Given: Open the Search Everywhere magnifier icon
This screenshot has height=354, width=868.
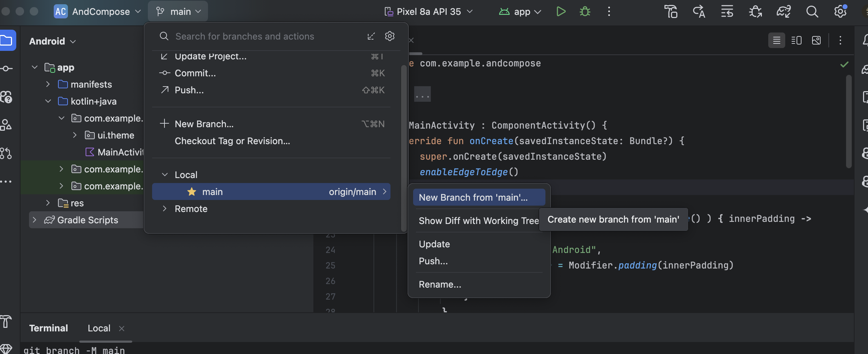Looking at the screenshot, I should point(812,12).
